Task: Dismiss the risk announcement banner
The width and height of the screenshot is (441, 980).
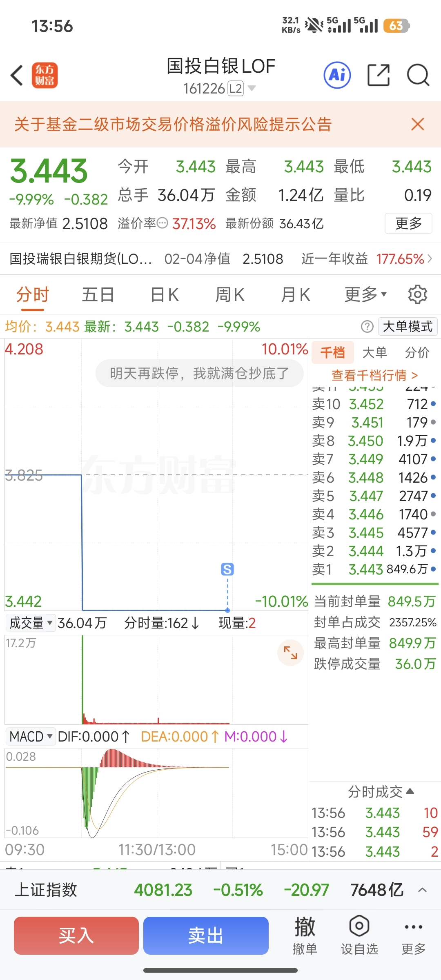Action: click(x=417, y=124)
